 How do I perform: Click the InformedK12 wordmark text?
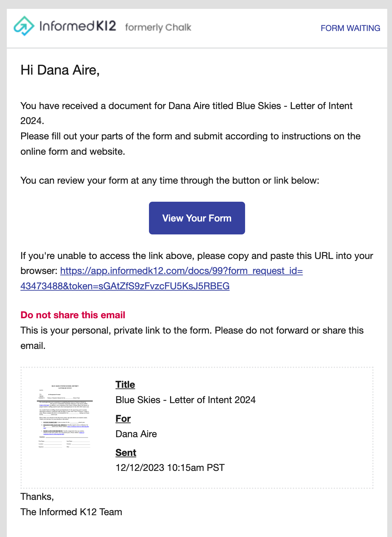tap(78, 26)
